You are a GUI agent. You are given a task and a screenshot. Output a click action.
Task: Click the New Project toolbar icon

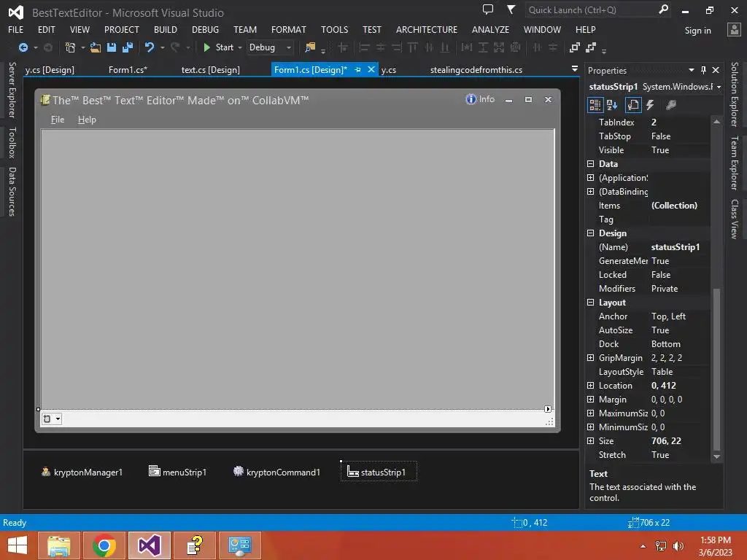point(70,47)
